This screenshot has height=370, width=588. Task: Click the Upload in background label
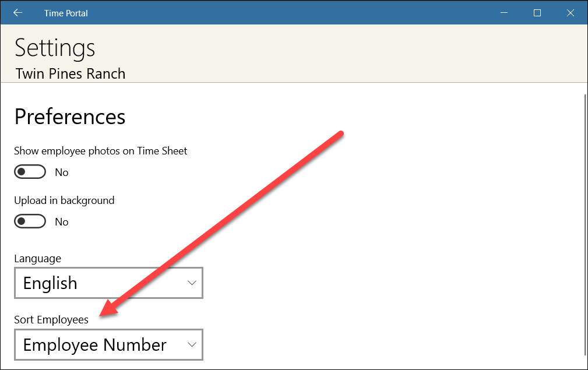click(64, 200)
